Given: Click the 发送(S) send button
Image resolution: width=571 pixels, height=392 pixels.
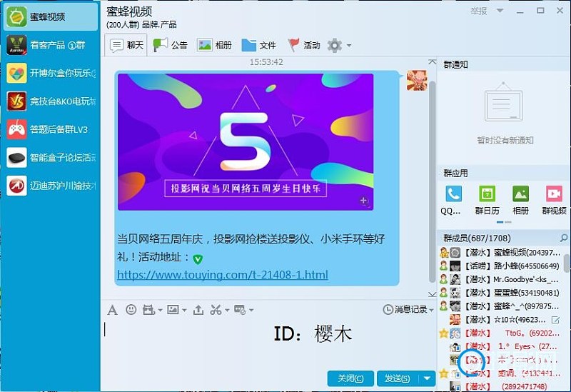Looking at the screenshot, I should coord(398,378).
